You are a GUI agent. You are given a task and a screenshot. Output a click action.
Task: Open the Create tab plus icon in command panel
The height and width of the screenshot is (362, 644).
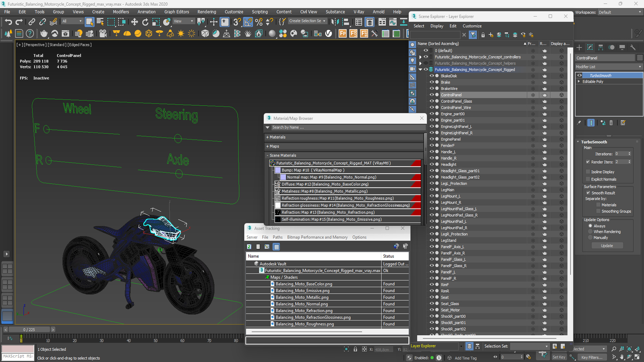pos(579,47)
